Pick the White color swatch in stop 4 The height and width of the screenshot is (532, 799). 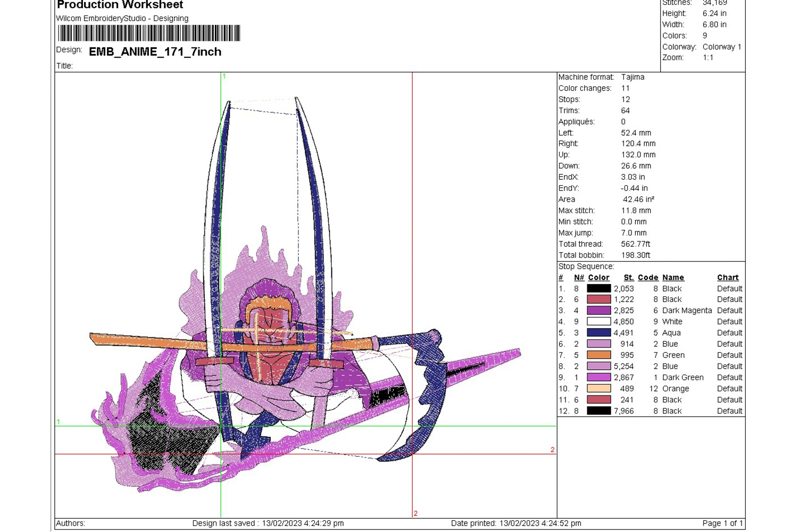[598, 322]
